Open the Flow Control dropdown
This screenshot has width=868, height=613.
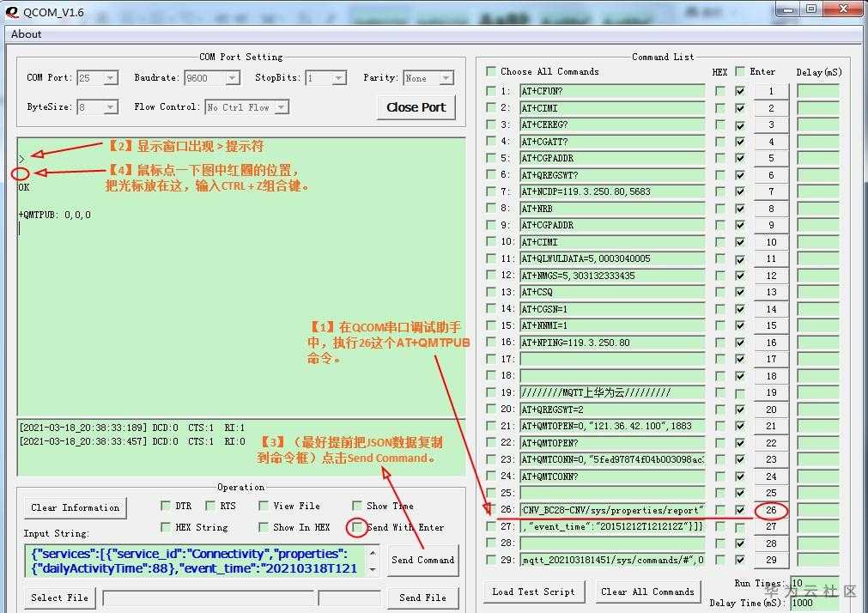(282, 106)
